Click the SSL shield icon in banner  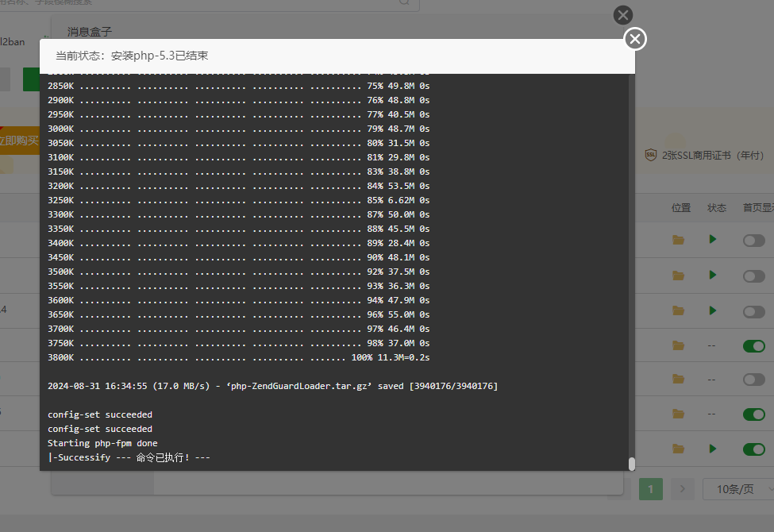(x=651, y=155)
